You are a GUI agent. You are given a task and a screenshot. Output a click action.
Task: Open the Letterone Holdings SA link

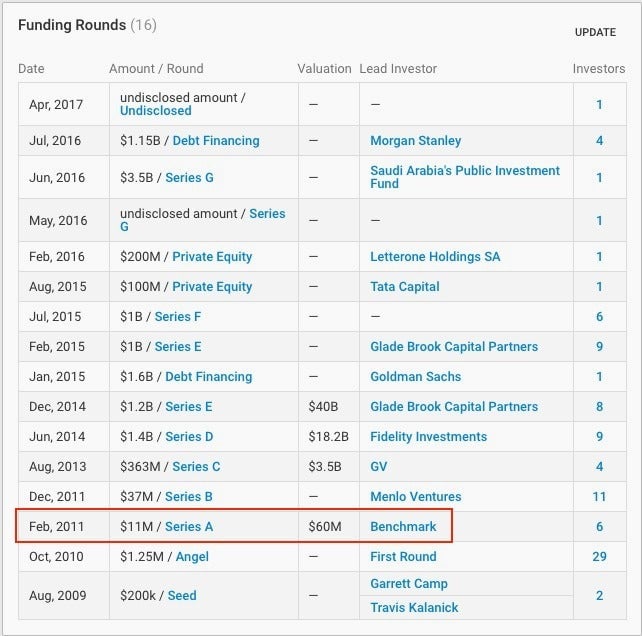(x=435, y=256)
